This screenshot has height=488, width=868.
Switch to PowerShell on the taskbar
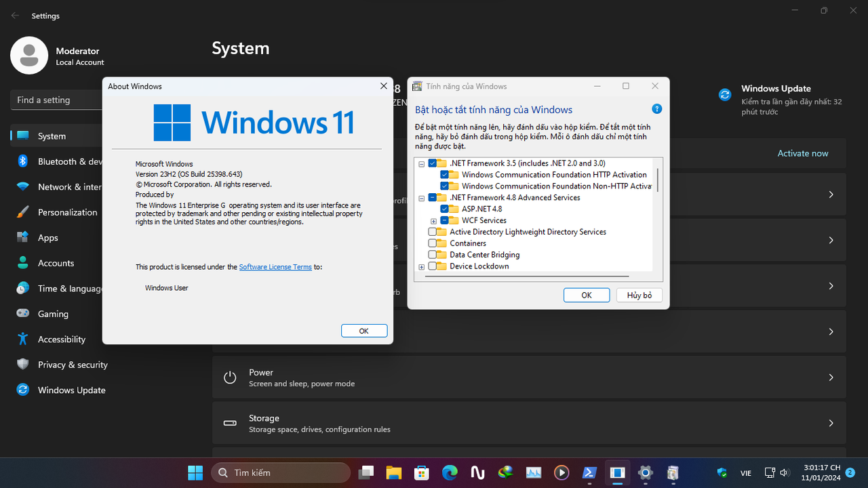(x=589, y=472)
